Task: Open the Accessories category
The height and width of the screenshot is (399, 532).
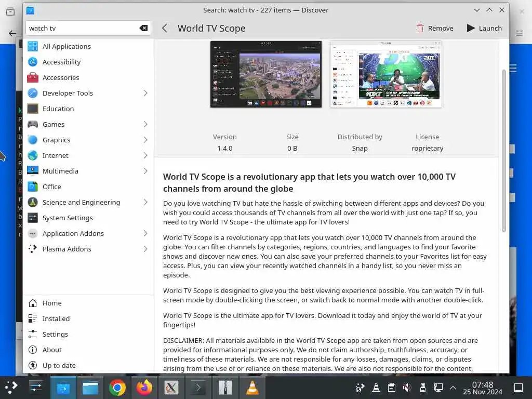Action: click(88, 77)
